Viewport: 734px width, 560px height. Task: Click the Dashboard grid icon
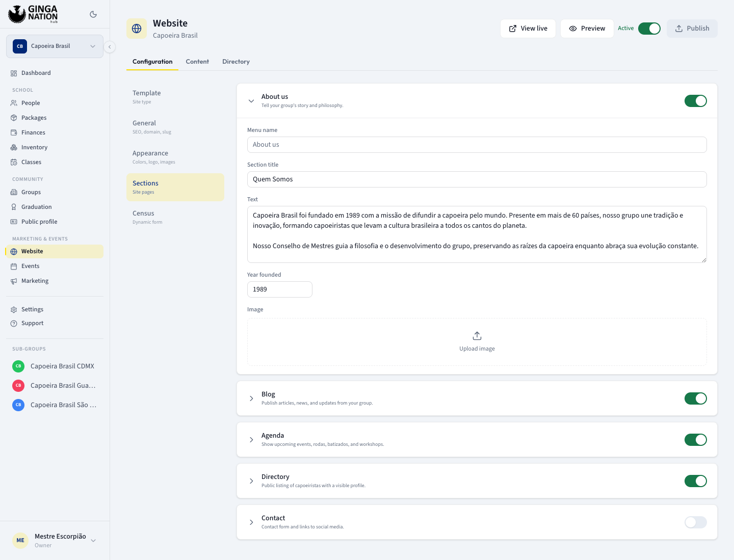(14, 73)
